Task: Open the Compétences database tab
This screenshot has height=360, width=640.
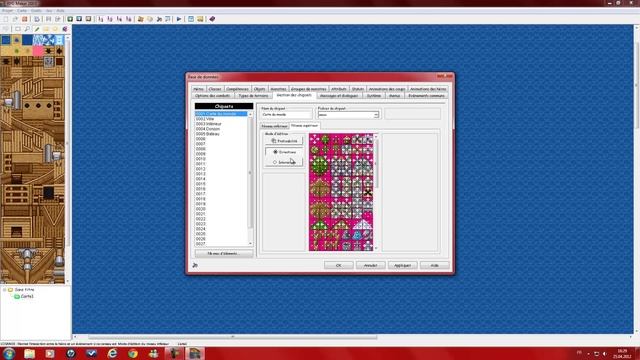Action: click(x=237, y=89)
